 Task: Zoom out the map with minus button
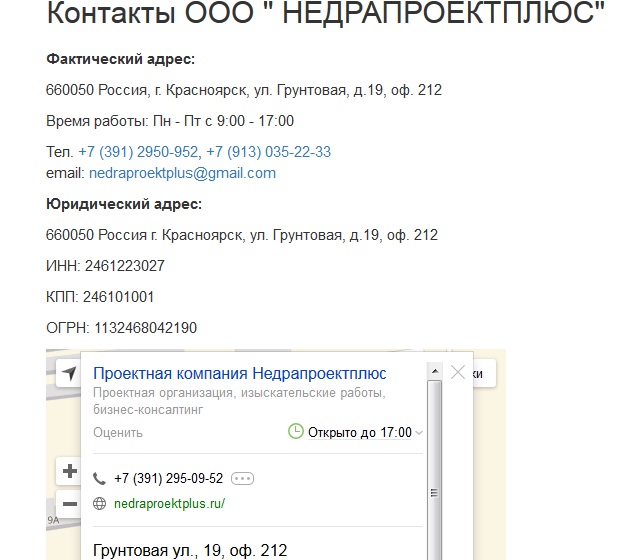coord(69,504)
